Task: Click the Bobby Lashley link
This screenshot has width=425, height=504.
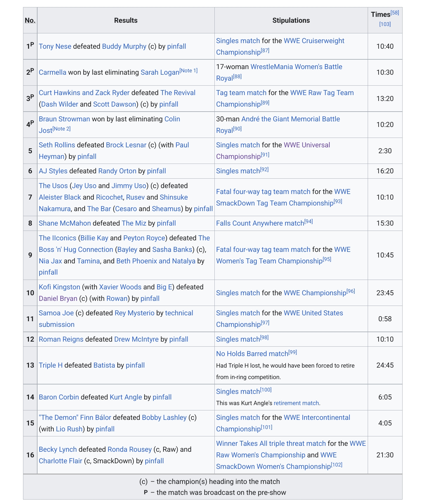Action: tap(164, 417)
